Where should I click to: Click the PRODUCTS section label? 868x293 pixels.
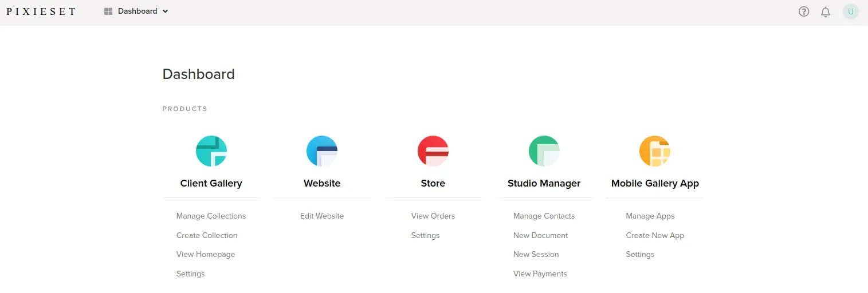click(185, 109)
